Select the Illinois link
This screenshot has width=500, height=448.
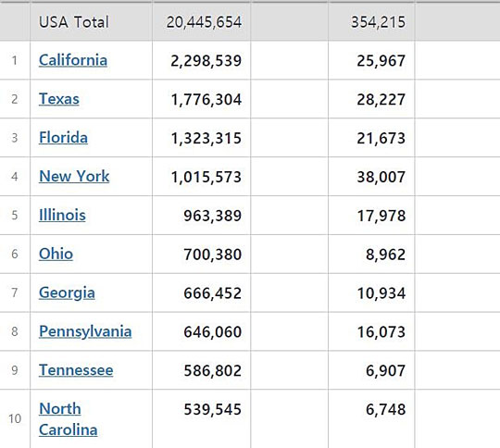(x=62, y=215)
